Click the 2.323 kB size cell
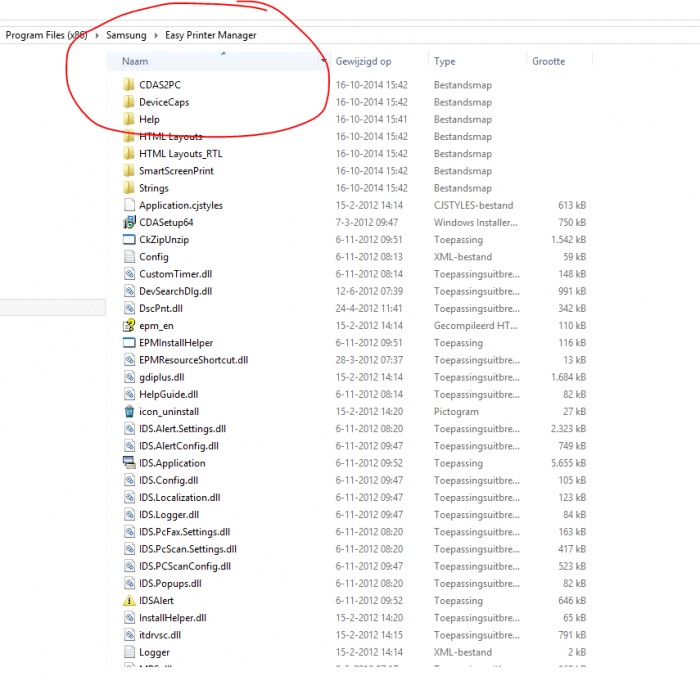700x681 pixels. (568, 428)
